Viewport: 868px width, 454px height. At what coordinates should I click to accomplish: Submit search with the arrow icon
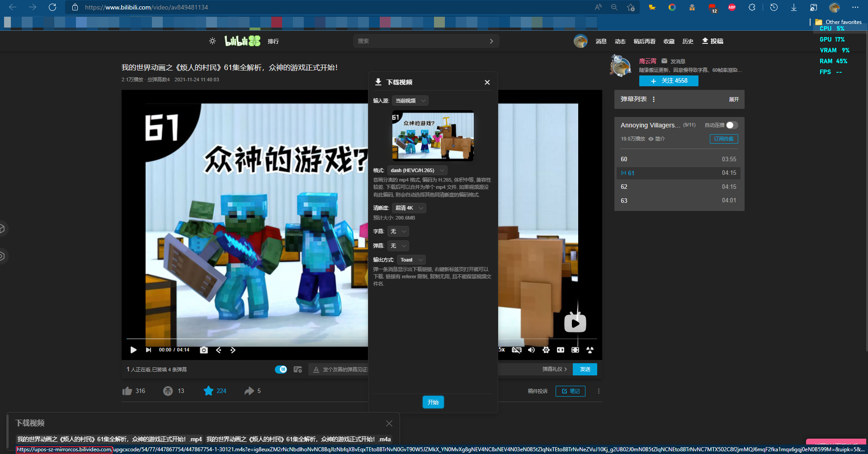(491, 41)
